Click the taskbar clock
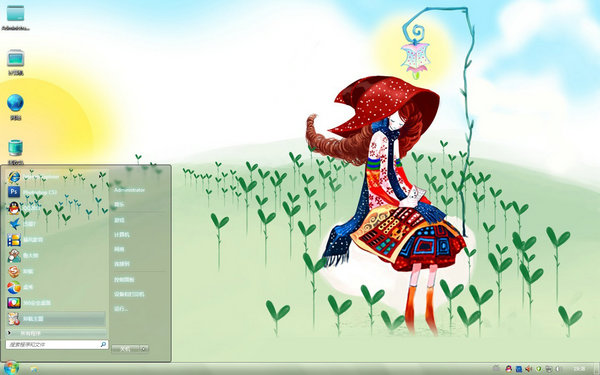600x375 pixels. point(580,369)
